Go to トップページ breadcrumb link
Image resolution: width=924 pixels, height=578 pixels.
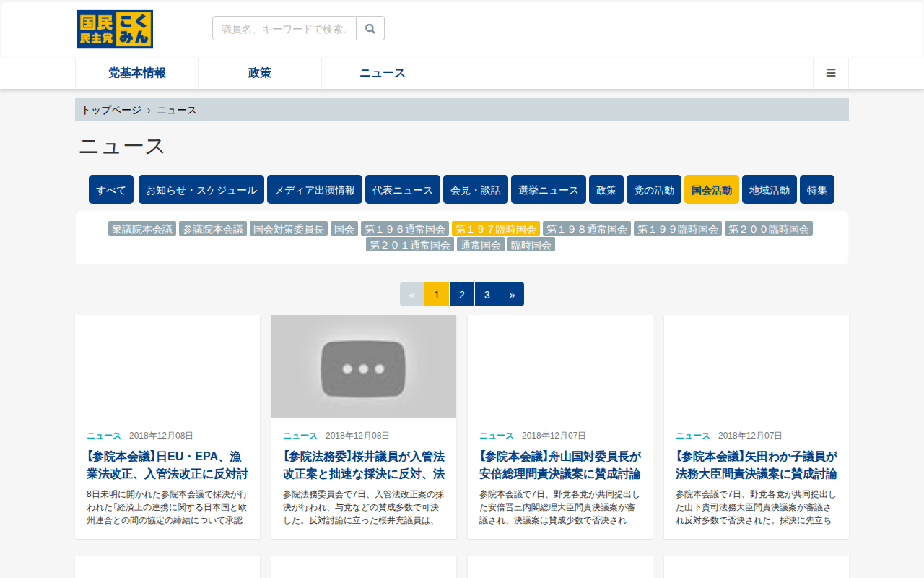point(111,110)
